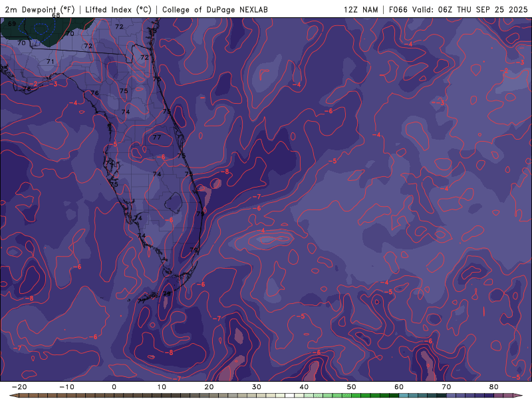The height and width of the screenshot is (399, 532).
Task: Click the "71" dewpoint value on the map
Action: (x=51, y=61)
